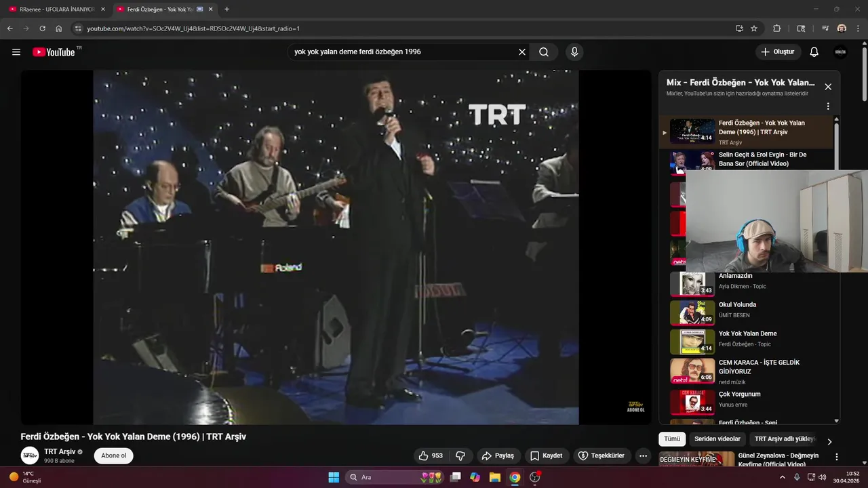Run search with the magnifier button

coord(544,52)
